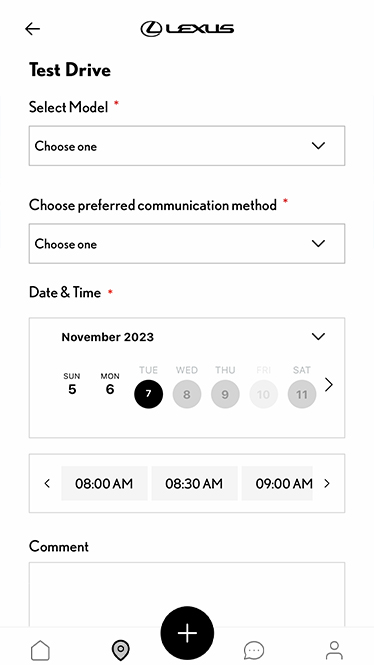374x665 pixels.
Task: Choose the 08:30 AM time slot
Action: pyautogui.click(x=194, y=483)
